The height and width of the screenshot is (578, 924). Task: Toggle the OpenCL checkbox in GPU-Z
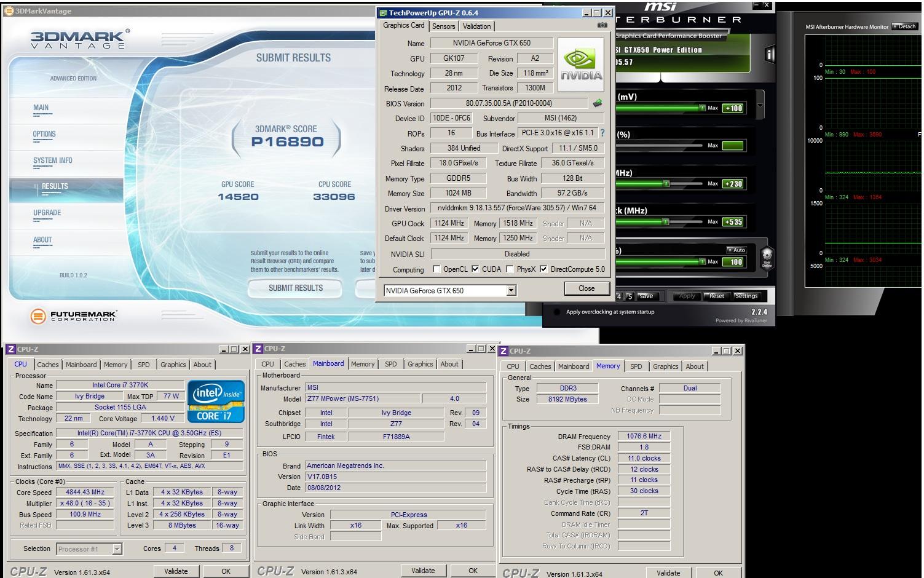click(x=436, y=269)
